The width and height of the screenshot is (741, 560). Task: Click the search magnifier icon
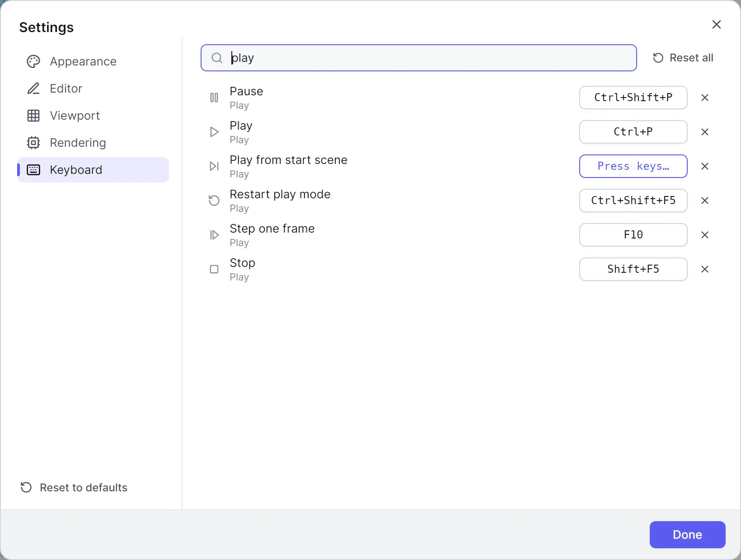(217, 58)
